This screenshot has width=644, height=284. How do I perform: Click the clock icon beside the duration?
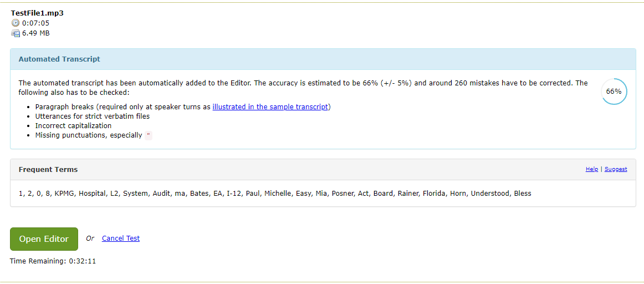15,23
